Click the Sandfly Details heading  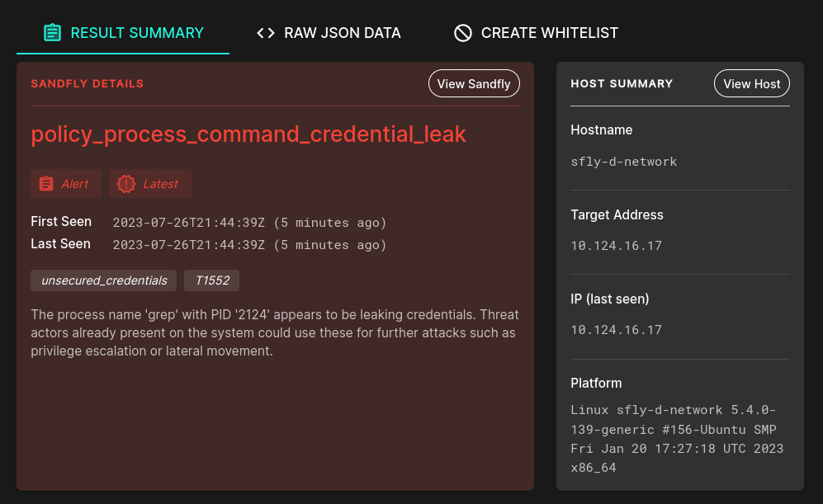(x=88, y=83)
